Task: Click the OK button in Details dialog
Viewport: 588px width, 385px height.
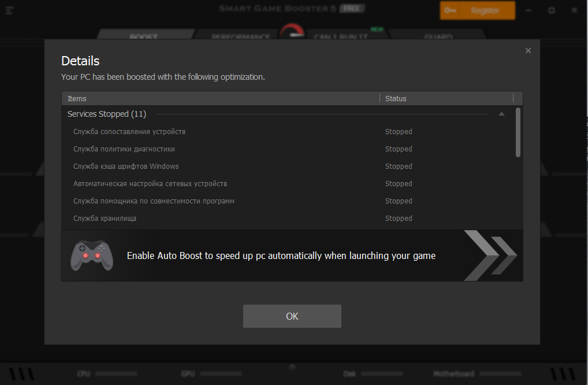Action: pos(292,316)
